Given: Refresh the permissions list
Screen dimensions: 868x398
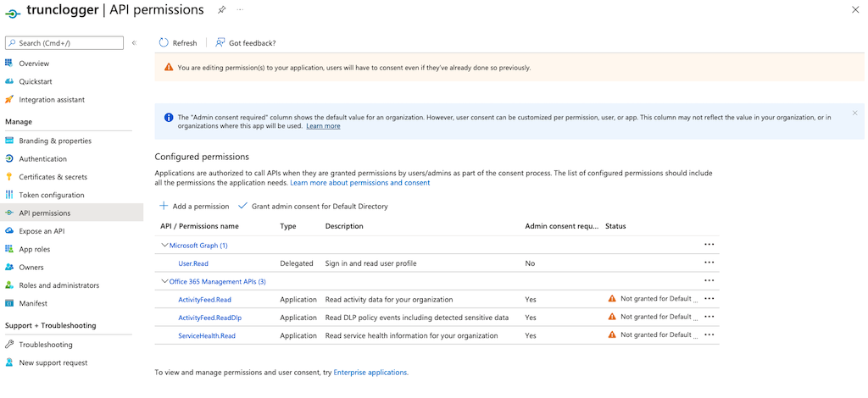Looking at the screenshot, I should 178,43.
